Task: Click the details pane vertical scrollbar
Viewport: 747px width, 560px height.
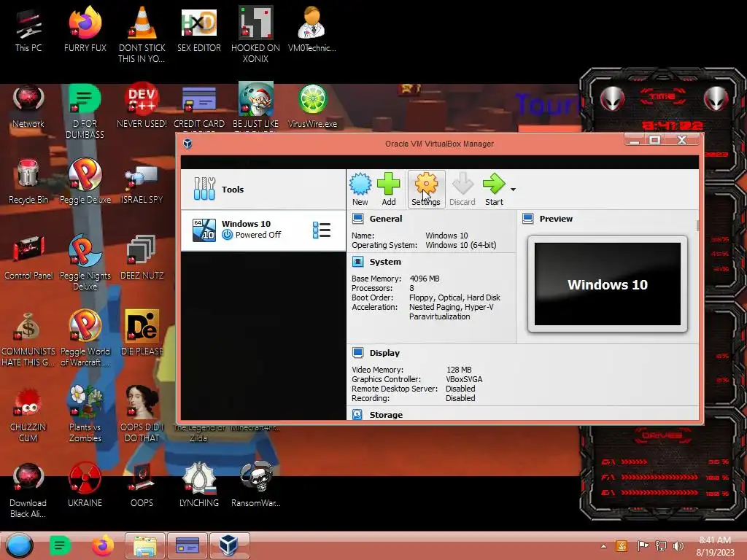Action: tap(698, 225)
